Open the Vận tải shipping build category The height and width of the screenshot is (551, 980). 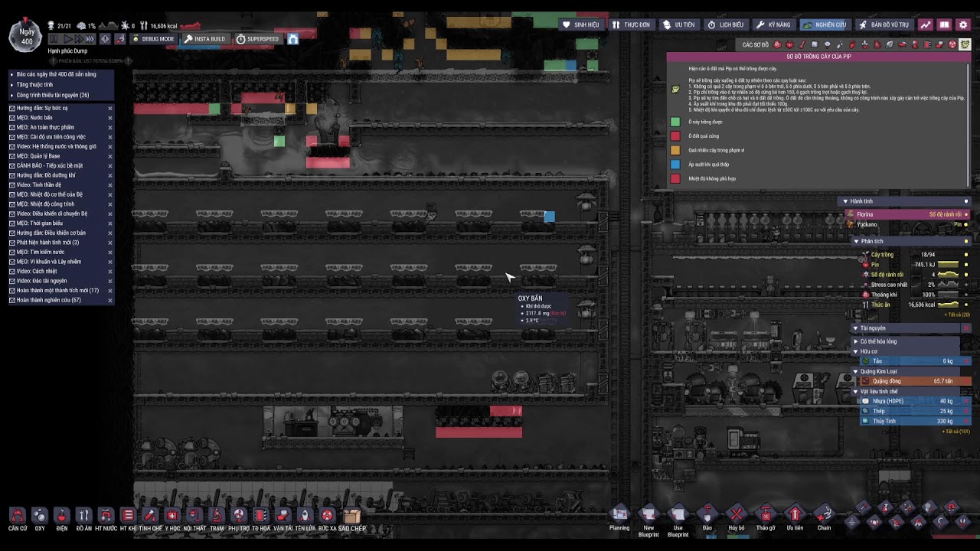click(x=283, y=517)
